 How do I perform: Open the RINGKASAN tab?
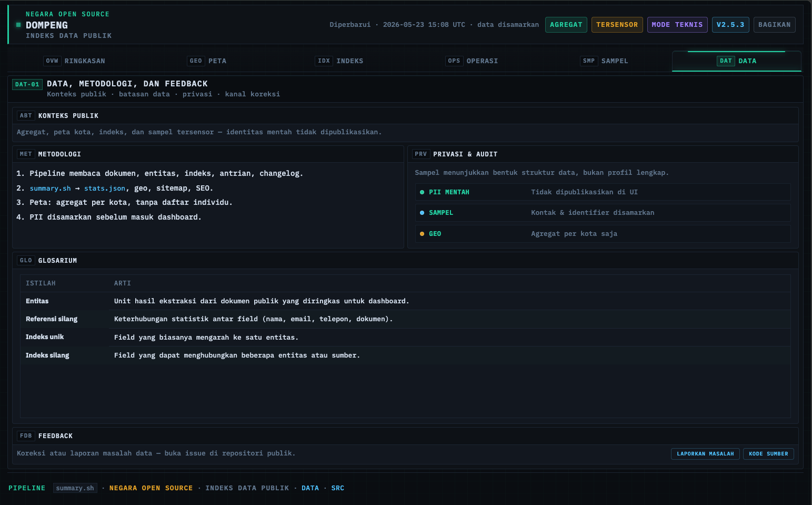pos(74,61)
